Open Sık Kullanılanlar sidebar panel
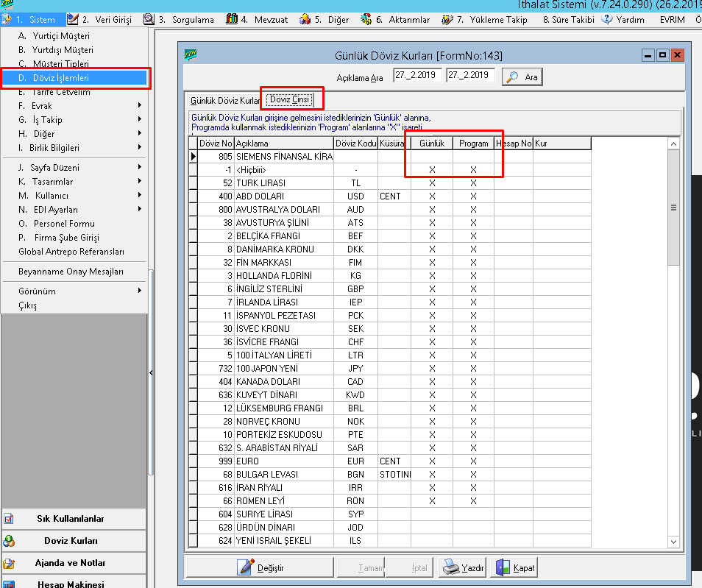 coord(71,519)
